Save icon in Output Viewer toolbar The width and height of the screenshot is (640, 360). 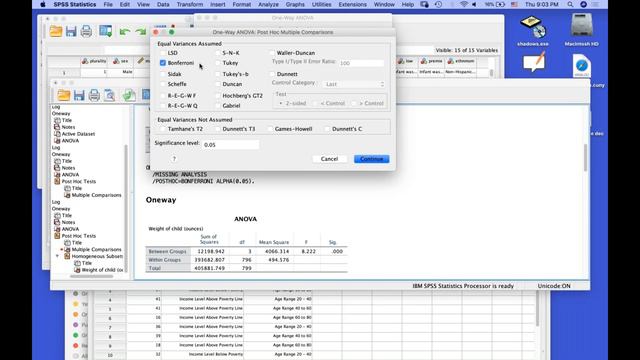79,95
